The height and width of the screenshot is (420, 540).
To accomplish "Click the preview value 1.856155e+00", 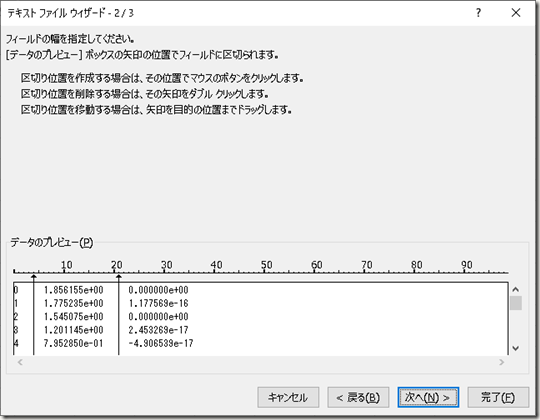I will point(73,290).
